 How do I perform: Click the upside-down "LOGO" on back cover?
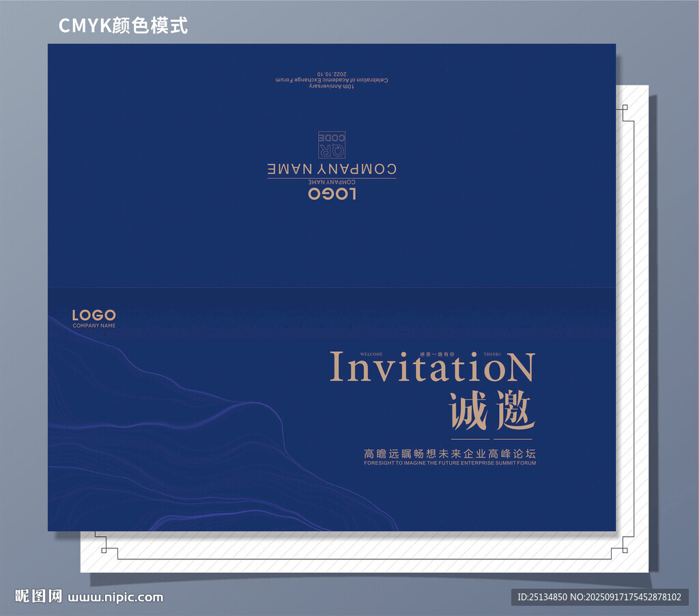point(332,194)
